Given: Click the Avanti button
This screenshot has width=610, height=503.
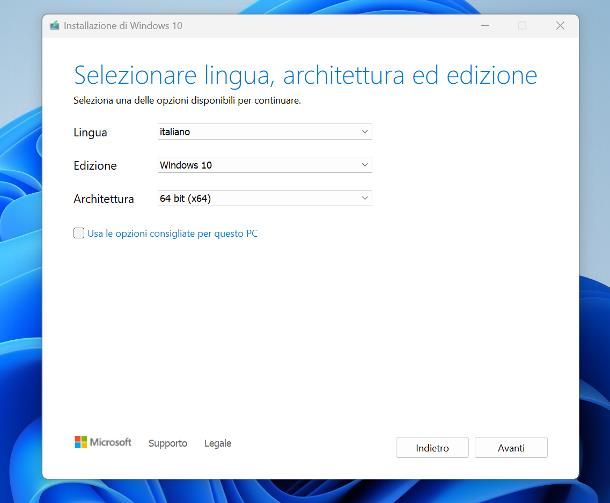Looking at the screenshot, I should tap(511, 448).
